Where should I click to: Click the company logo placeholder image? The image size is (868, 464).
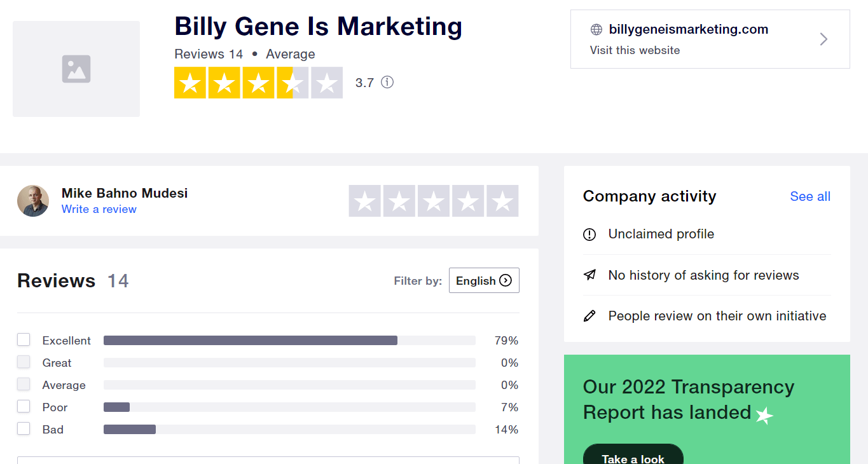[76, 69]
